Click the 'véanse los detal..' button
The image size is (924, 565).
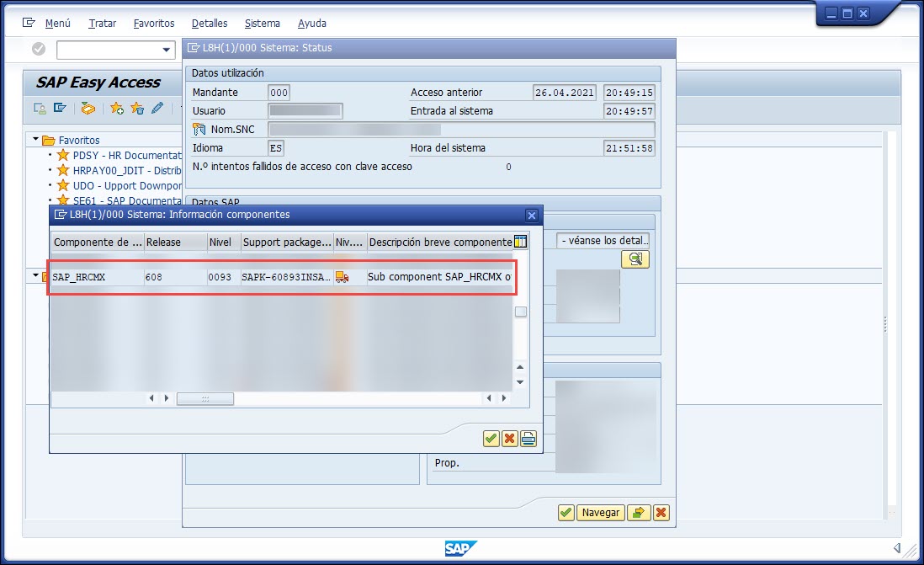tap(603, 241)
